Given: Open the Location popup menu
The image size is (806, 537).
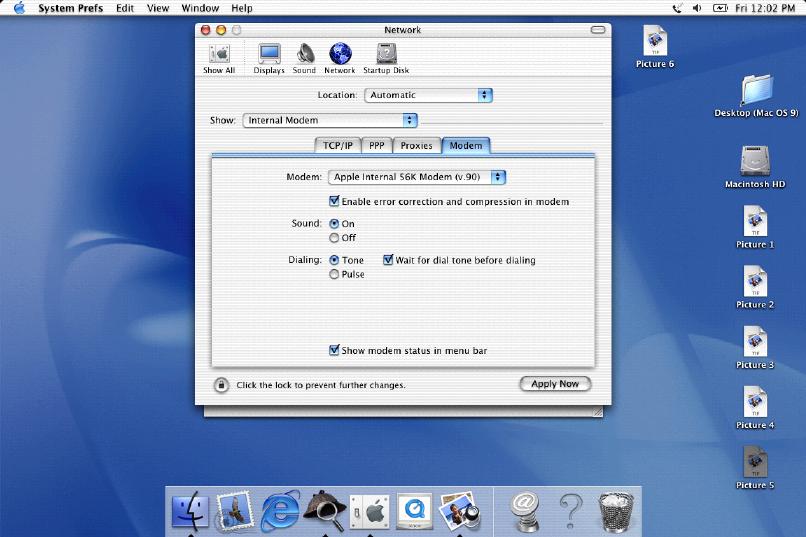Looking at the screenshot, I should point(428,95).
